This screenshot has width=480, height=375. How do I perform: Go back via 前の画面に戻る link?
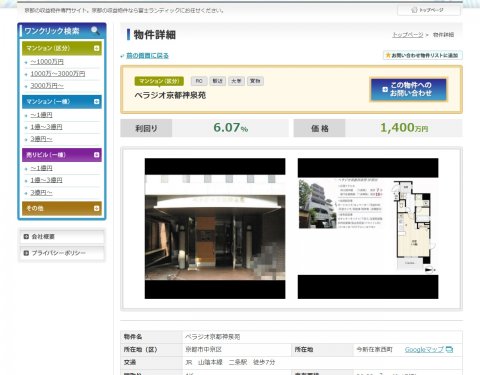[147, 56]
